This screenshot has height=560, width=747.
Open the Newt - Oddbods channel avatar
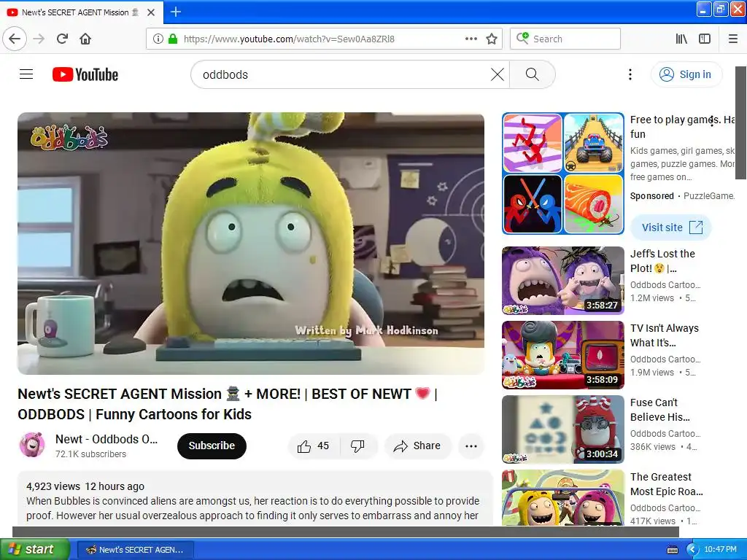32,445
